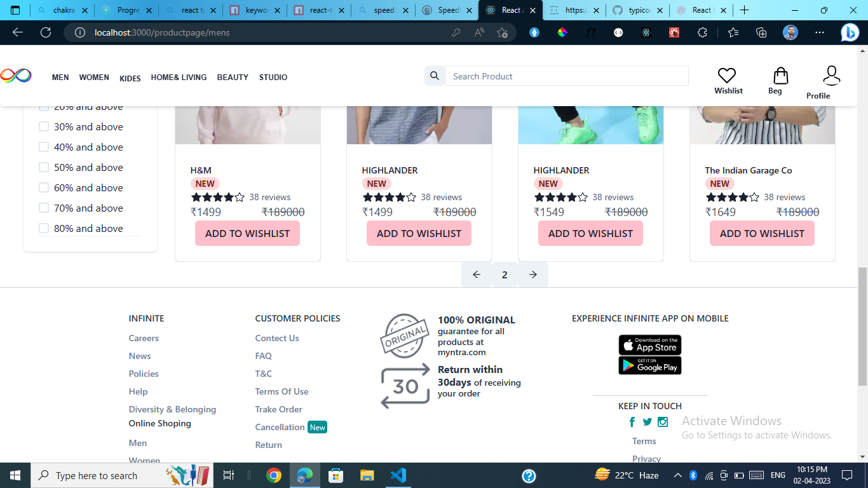Open the Facebook icon in Keep in Touch
Viewport: 868px width, 488px height.
tap(632, 422)
